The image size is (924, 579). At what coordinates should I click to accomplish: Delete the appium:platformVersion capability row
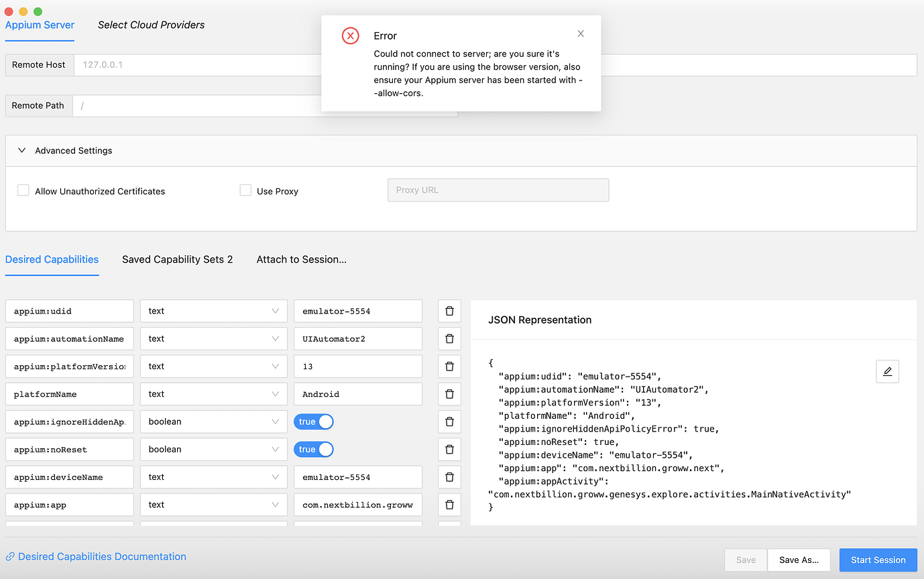[x=449, y=366]
